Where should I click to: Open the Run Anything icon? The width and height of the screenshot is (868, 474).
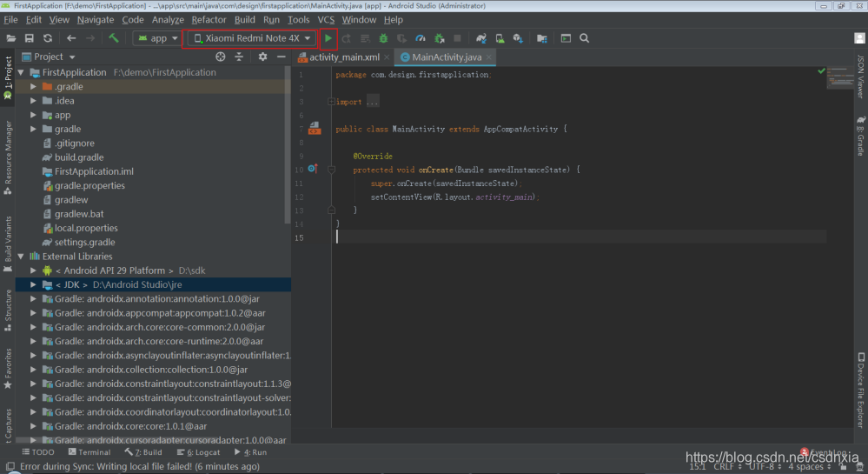[566, 38]
